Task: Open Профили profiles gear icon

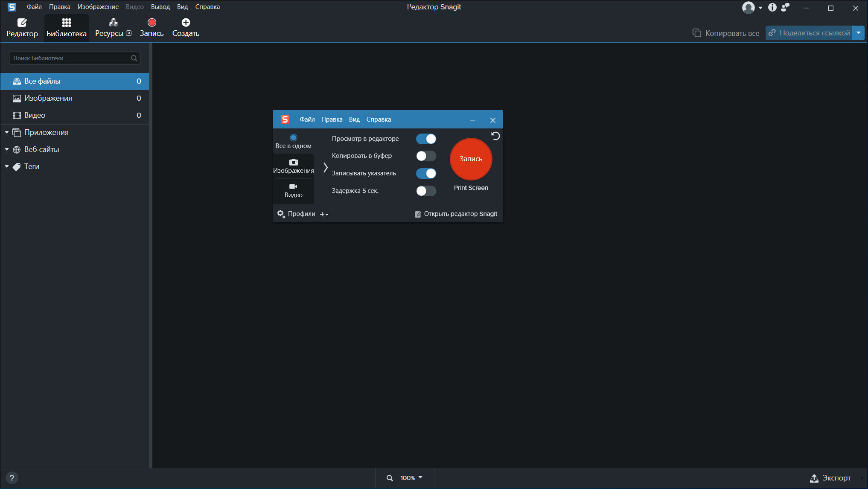Action: tap(281, 214)
